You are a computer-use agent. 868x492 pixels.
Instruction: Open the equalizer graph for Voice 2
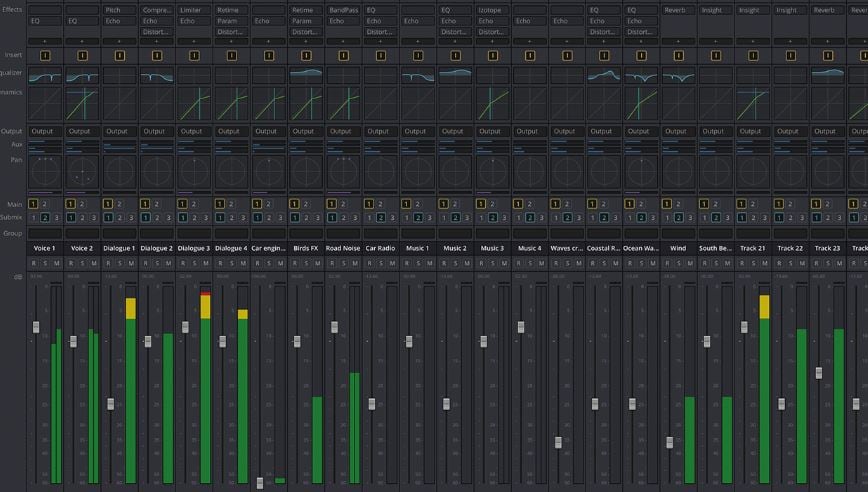(82, 75)
